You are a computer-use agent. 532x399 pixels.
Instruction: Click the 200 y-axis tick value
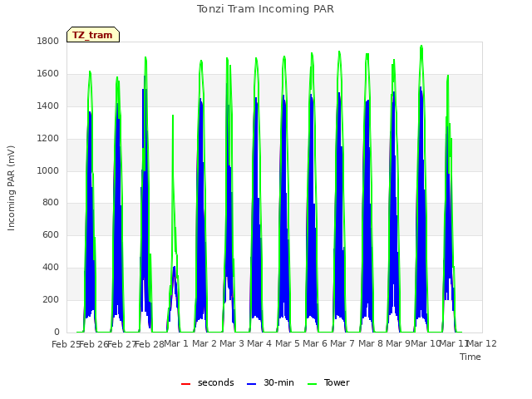pyautogui.click(x=51, y=299)
